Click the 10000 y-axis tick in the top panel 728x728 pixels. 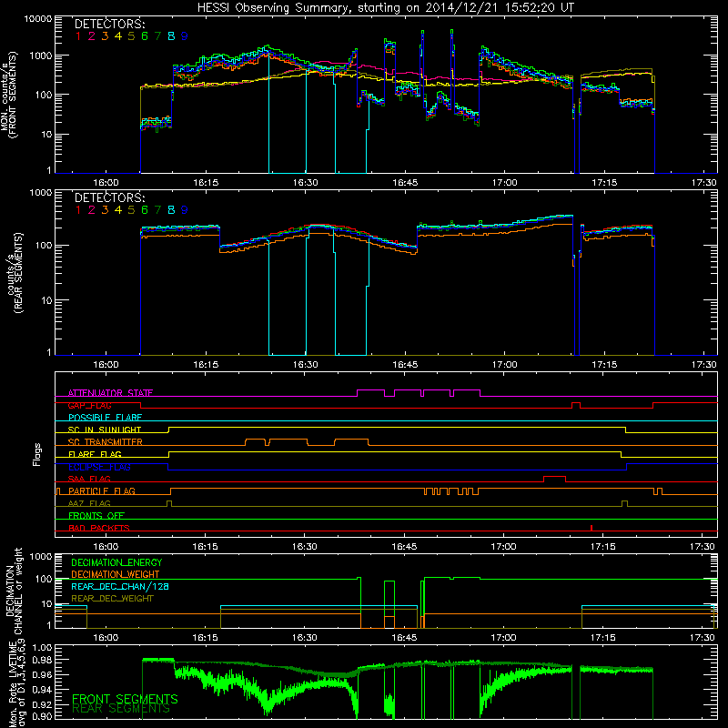[x=38, y=19]
